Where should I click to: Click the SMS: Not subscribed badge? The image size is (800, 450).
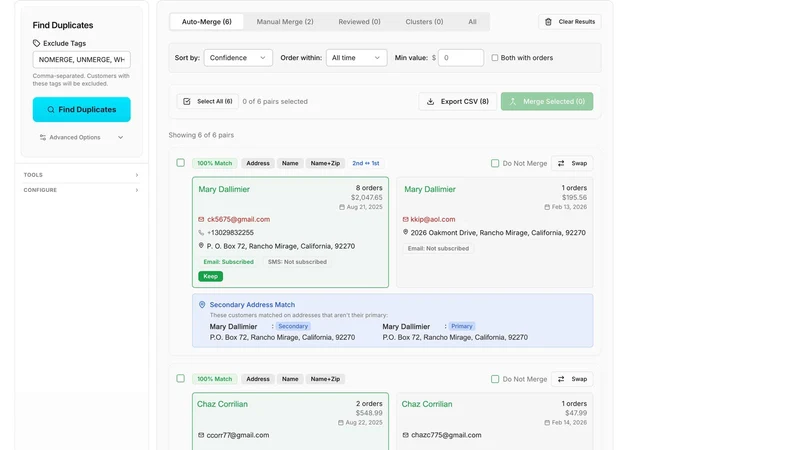297,262
